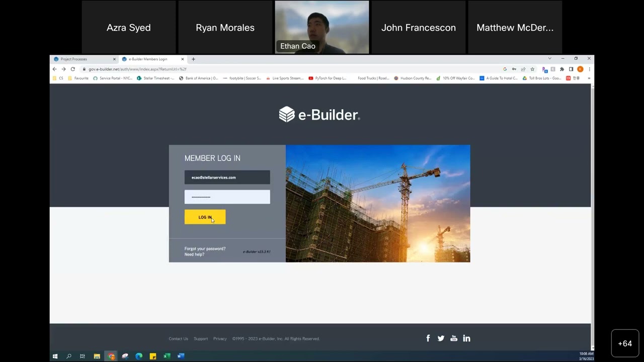Open the Hudson County bookmark
The width and height of the screenshot is (644, 362).
pos(413,78)
